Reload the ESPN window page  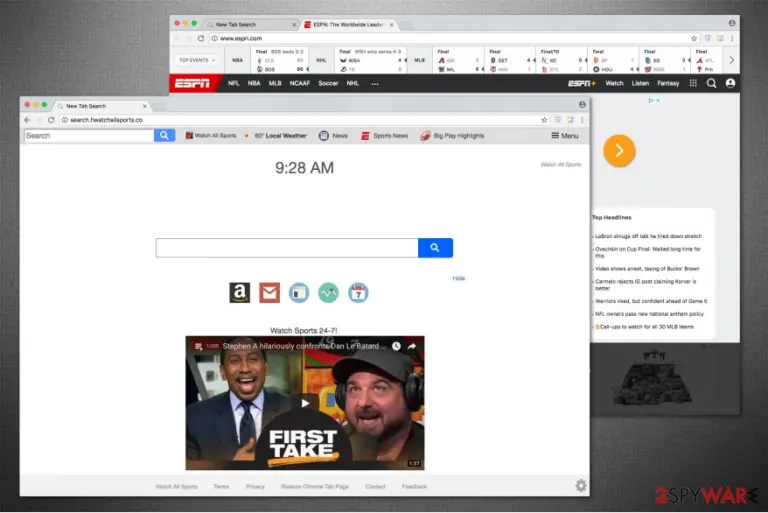pyautogui.click(x=201, y=38)
